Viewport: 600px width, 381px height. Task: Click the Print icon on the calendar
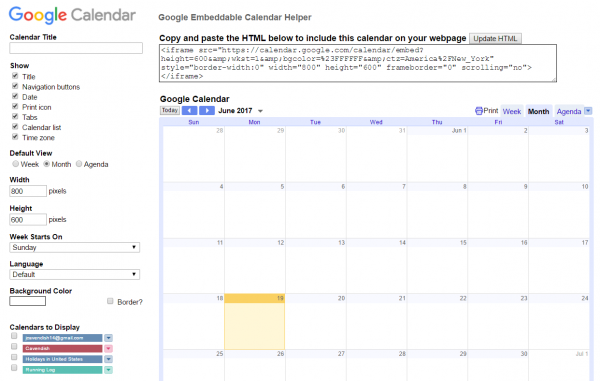pyautogui.click(x=479, y=111)
